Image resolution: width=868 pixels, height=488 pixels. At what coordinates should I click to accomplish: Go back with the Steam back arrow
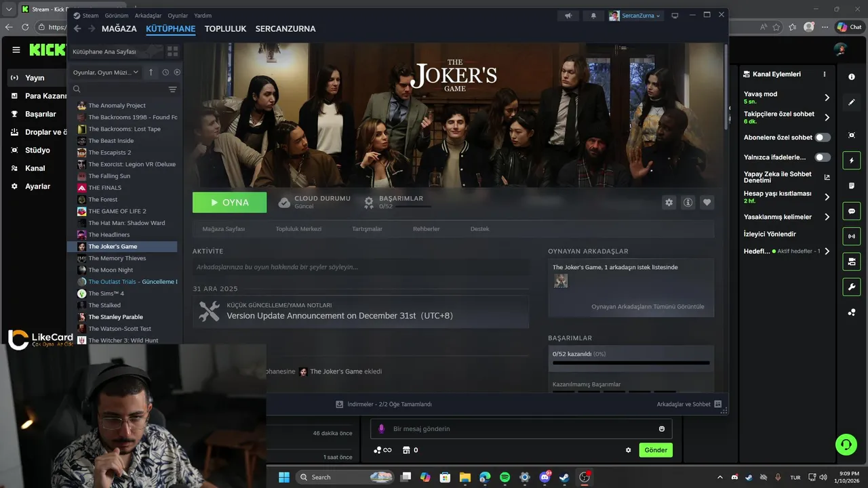pos(77,28)
